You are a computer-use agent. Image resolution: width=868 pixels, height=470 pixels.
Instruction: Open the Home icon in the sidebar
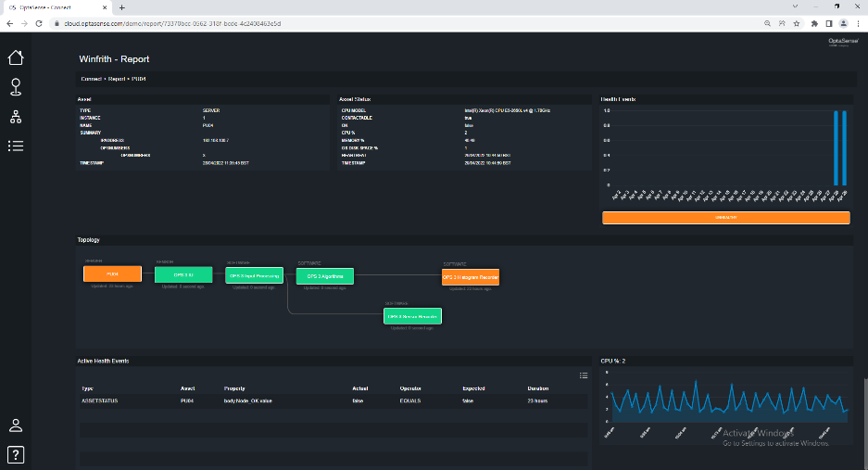pos(15,57)
